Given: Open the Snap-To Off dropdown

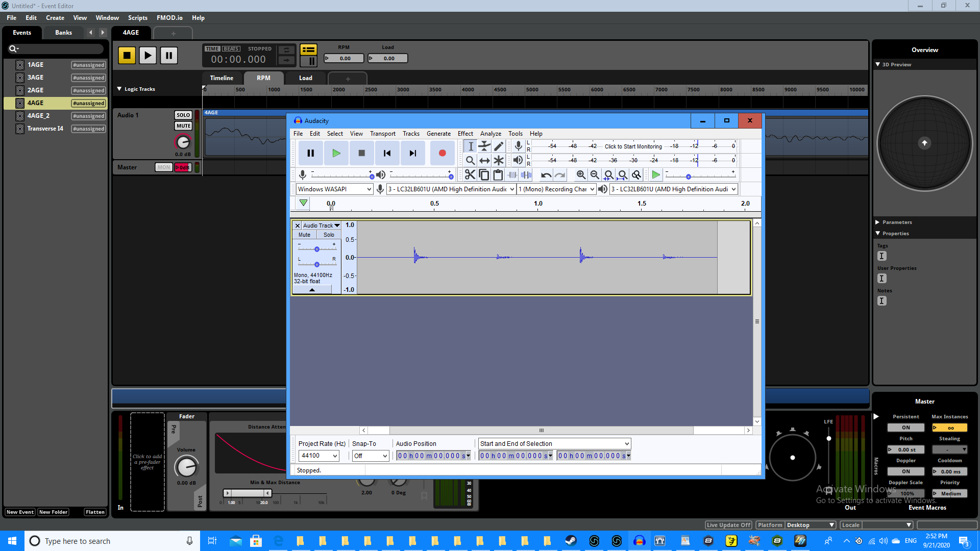Looking at the screenshot, I should (x=371, y=456).
